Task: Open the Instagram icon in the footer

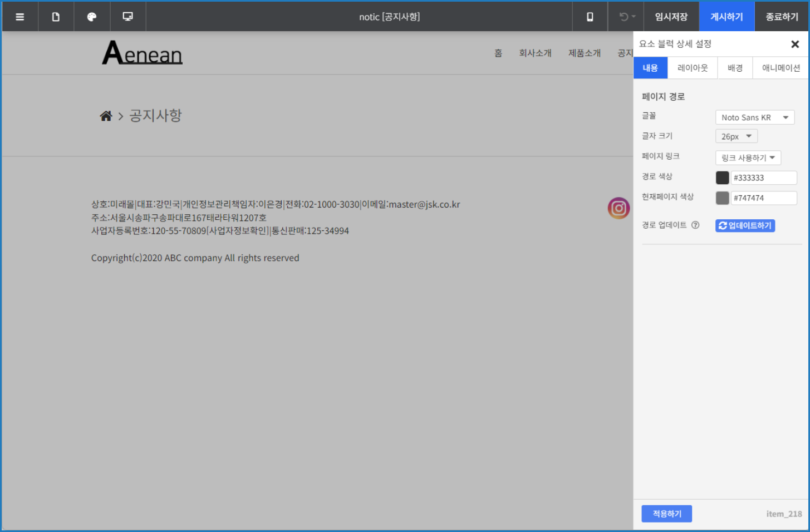Action: pyautogui.click(x=618, y=208)
